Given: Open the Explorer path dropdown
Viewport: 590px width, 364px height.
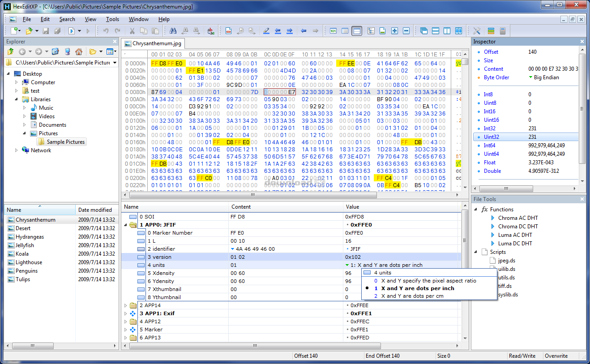Looking at the screenshot, I should (115, 63).
